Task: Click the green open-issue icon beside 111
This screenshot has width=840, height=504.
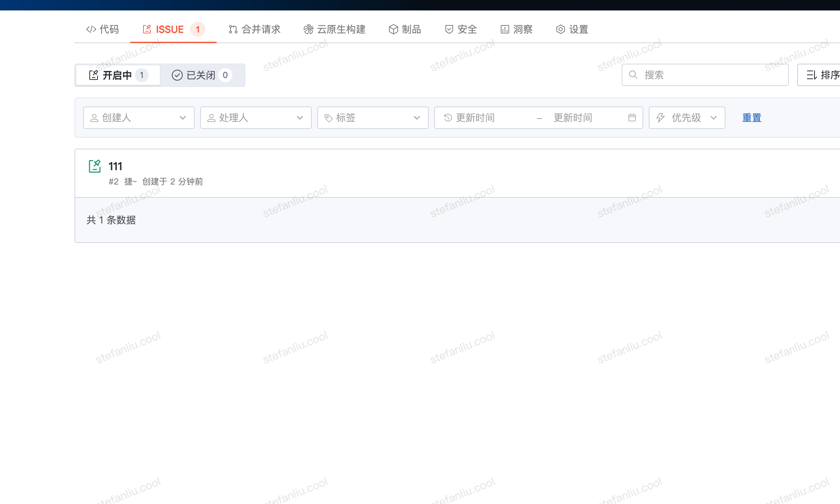Action: pyautogui.click(x=94, y=166)
